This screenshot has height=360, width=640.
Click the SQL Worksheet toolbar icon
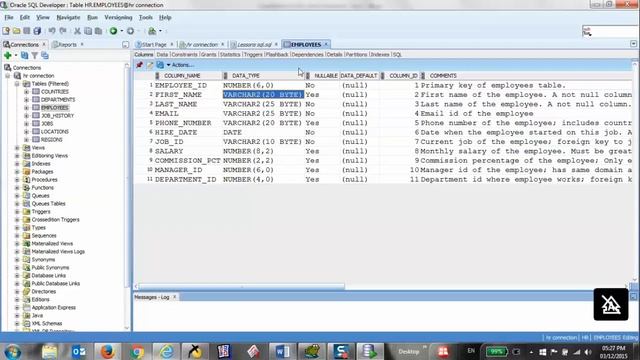pyautogui.click(x=152, y=31)
